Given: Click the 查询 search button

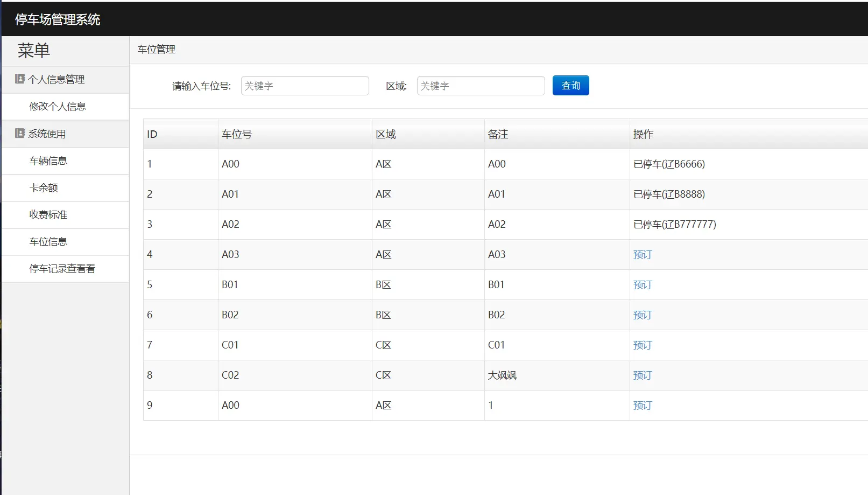Looking at the screenshot, I should (571, 86).
